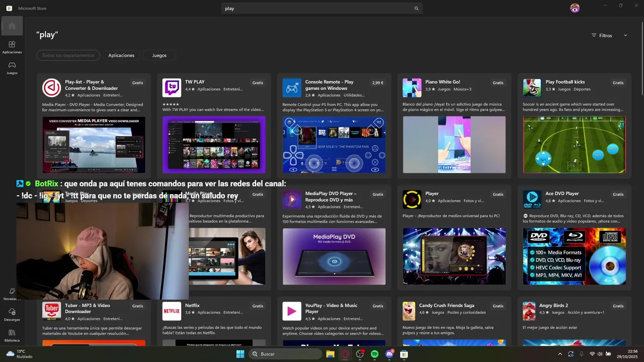Click the Play Football kicks app icon
The height and width of the screenshot is (362, 644).
click(x=532, y=87)
